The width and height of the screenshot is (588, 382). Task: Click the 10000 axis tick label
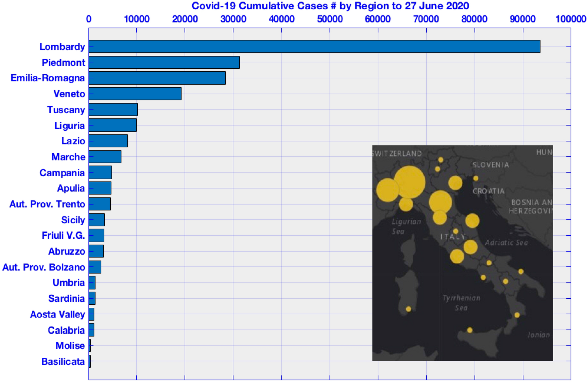pyautogui.click(x=137, y=19)
